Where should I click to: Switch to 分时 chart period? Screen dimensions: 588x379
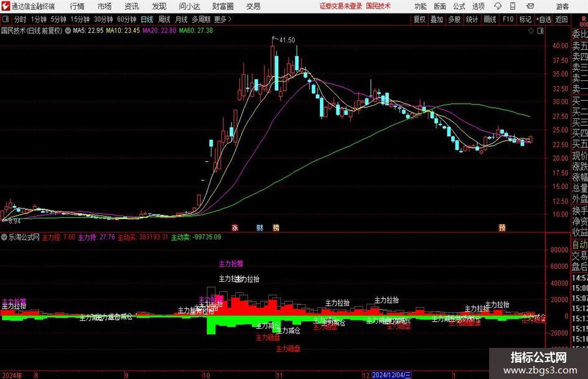(x=21, y=19)
